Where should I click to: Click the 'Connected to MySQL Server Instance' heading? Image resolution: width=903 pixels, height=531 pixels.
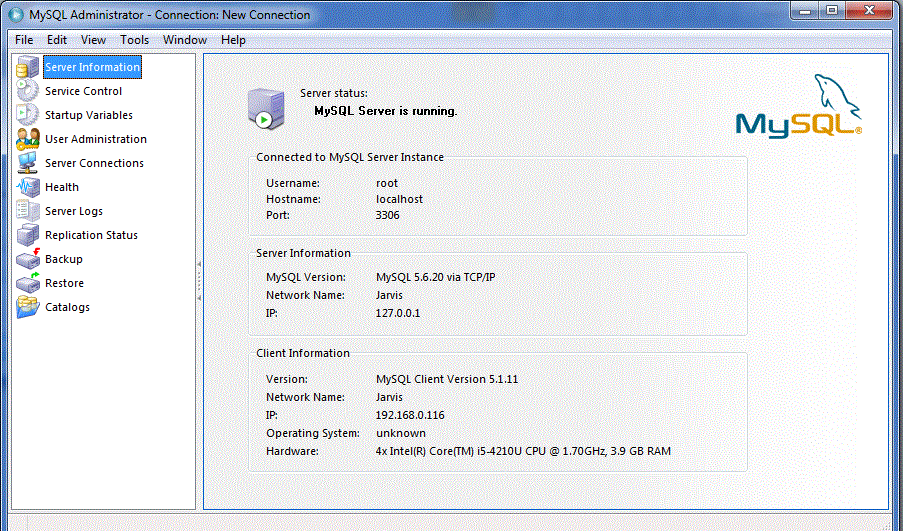[x=350, y=157]
